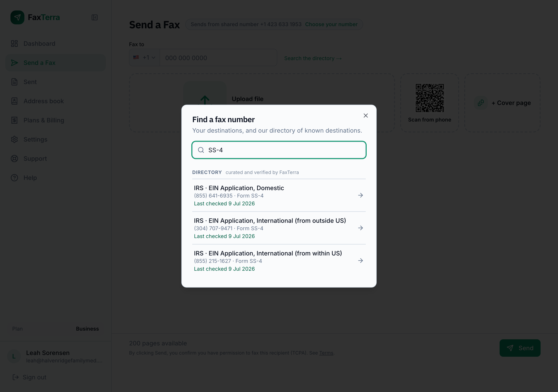Click the Cover page copy icon
This screenshot has width=558, height=392.
(481, 103)
